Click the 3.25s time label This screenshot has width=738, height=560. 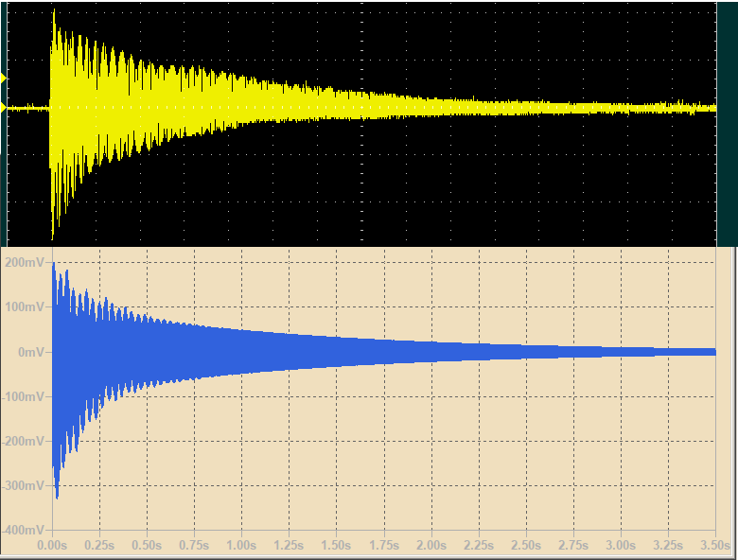[x=668, y=546]
